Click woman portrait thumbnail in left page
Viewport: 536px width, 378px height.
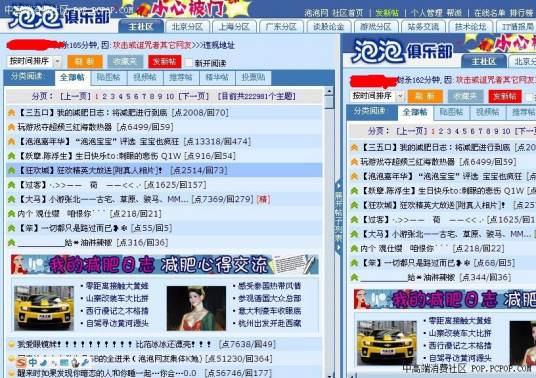196,308
